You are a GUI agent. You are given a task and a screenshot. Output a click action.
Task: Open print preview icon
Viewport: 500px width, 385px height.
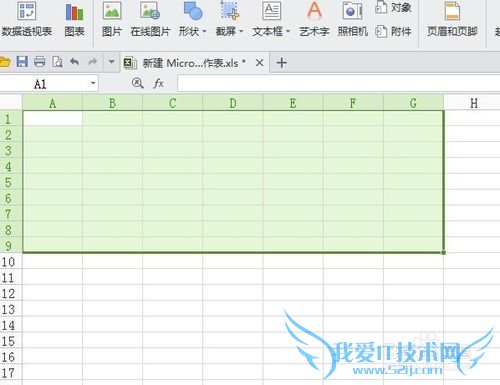click(x=57, y=62)
